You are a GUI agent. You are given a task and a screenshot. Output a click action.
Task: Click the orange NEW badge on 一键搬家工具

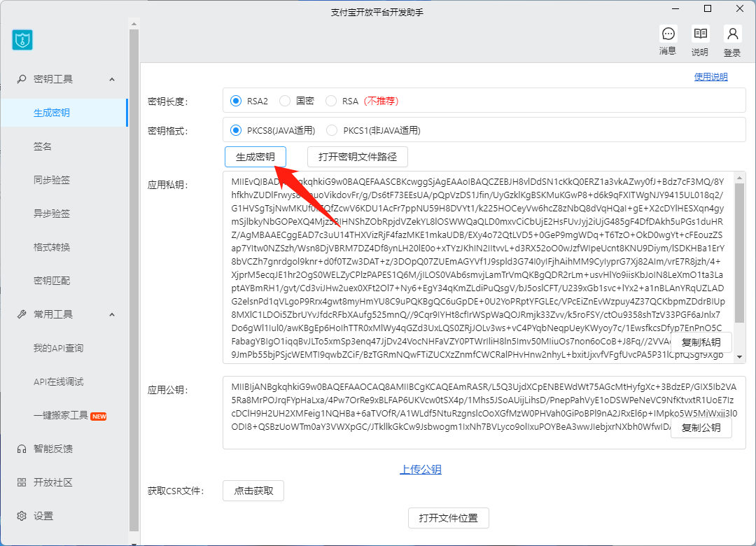coord(99,416)
